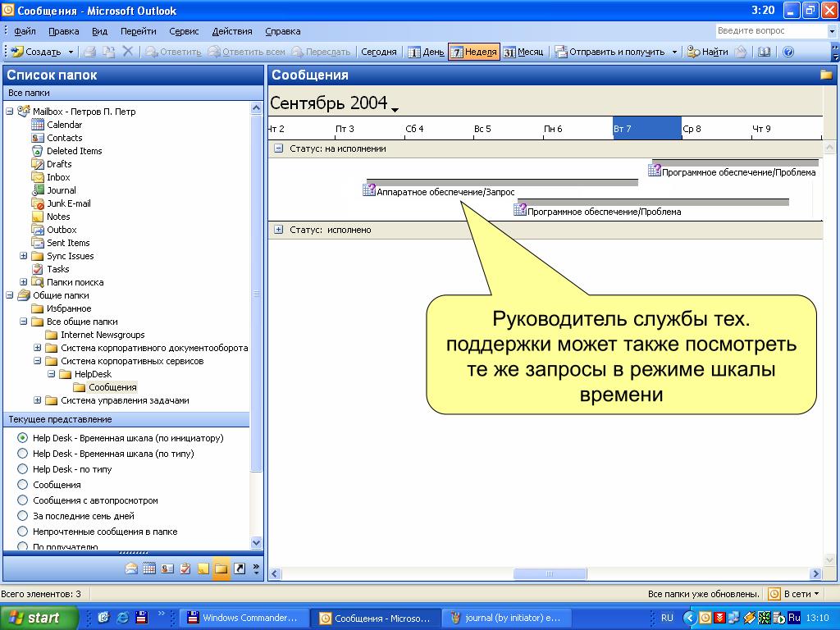
Task: Expand Система корпоративного документооборота folder
Action: 38,348
